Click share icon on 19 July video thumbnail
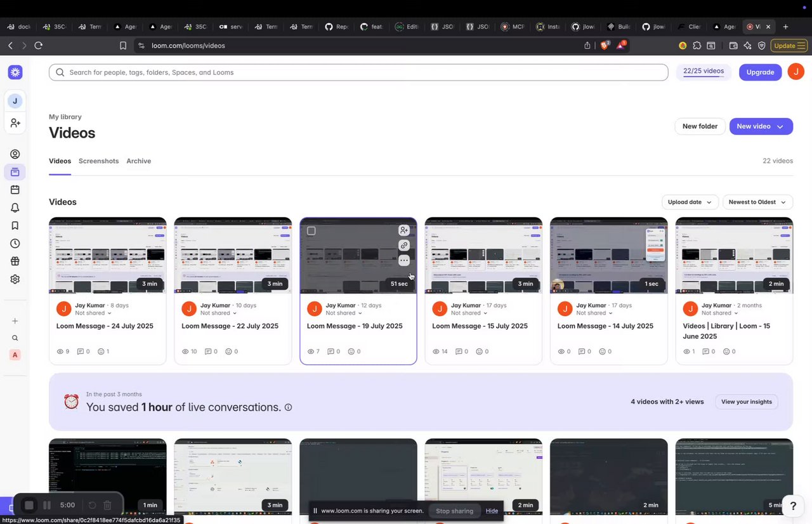This screenshot has height=524, width=812. point(404,230)
